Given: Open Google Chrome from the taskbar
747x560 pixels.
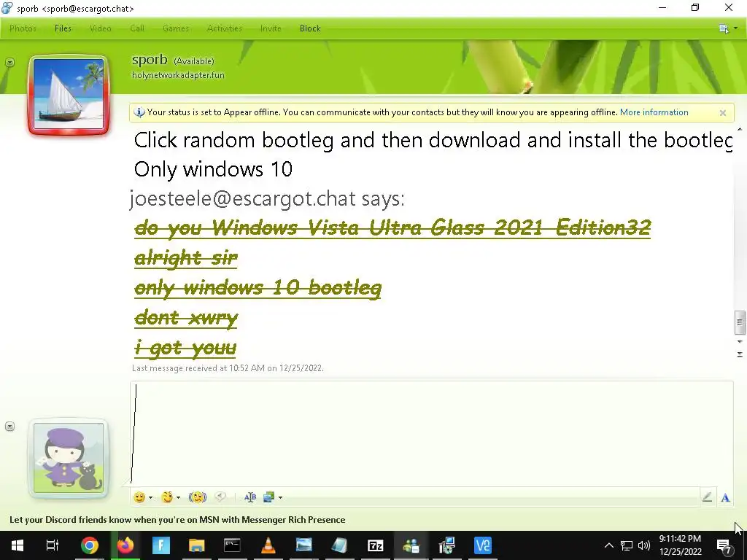Looking at the screenshot, I should pyautogui.click(x=90, y=545).
